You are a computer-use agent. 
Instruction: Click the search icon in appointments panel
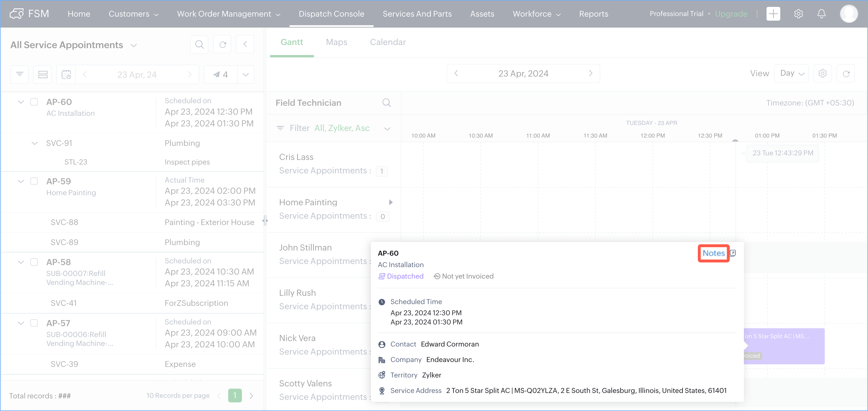pyautogui.click(x=199, y=44)
